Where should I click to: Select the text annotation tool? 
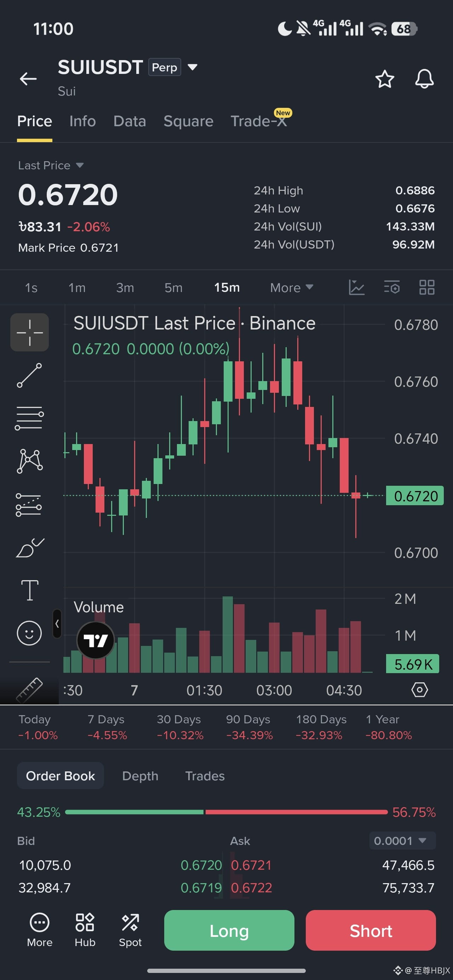(x=30, y=590)
